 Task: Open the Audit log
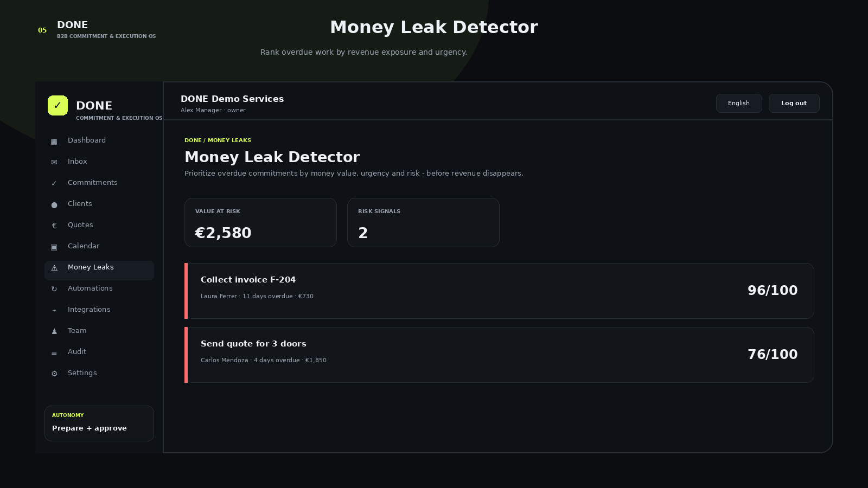tap(99, 352)
